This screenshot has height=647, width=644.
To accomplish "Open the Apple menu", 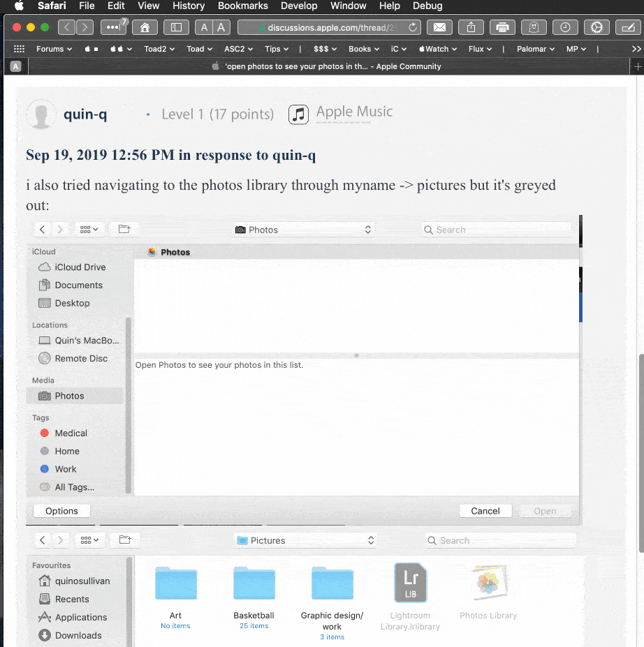I will point(19,6).
